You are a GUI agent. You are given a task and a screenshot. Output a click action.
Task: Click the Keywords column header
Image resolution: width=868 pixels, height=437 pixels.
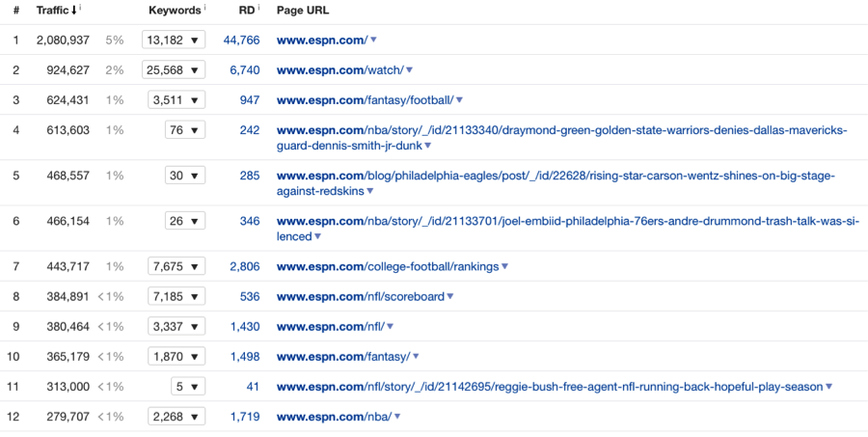pos(174,10)
